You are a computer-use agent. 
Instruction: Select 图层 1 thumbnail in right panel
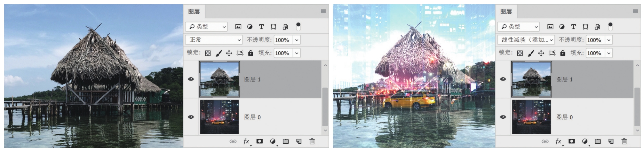click(x=532, y=79)
